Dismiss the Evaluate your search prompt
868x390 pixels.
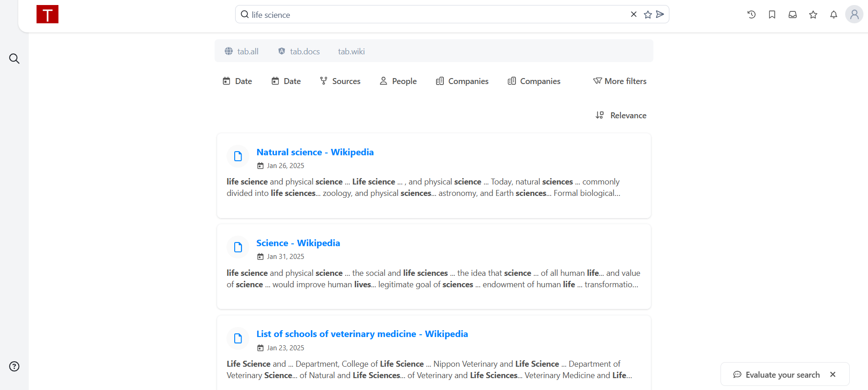pyautogui.click(x=833, y=374)
